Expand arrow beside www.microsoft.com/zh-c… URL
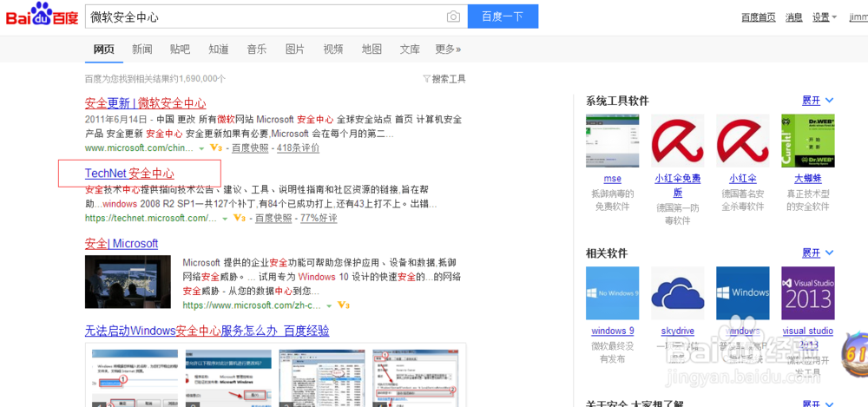Viewport: 868px width, 407px height. (x=329, y=305)
